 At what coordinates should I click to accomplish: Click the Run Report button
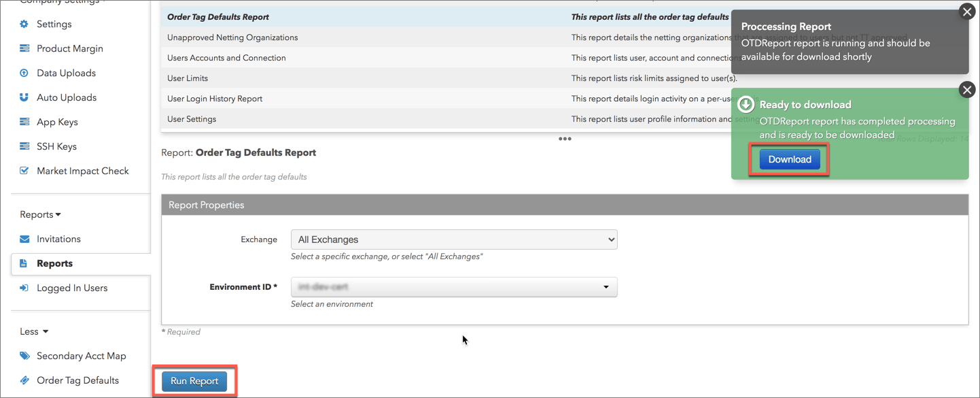tap(194, 381)
